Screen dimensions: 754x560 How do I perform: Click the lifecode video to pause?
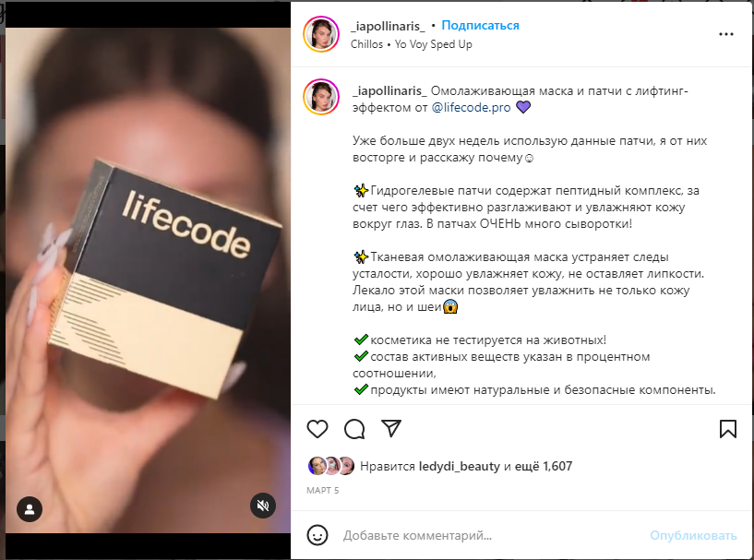[148, 280]
